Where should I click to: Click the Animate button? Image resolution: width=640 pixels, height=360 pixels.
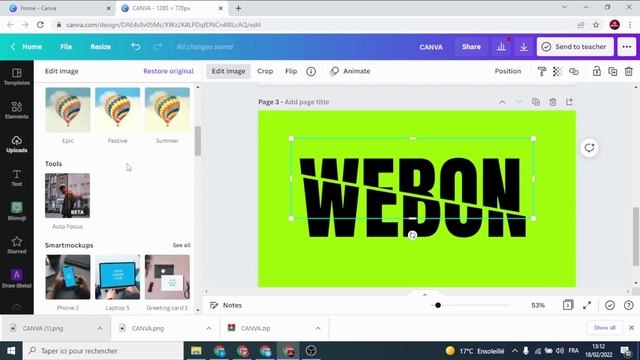pos(350,71)
